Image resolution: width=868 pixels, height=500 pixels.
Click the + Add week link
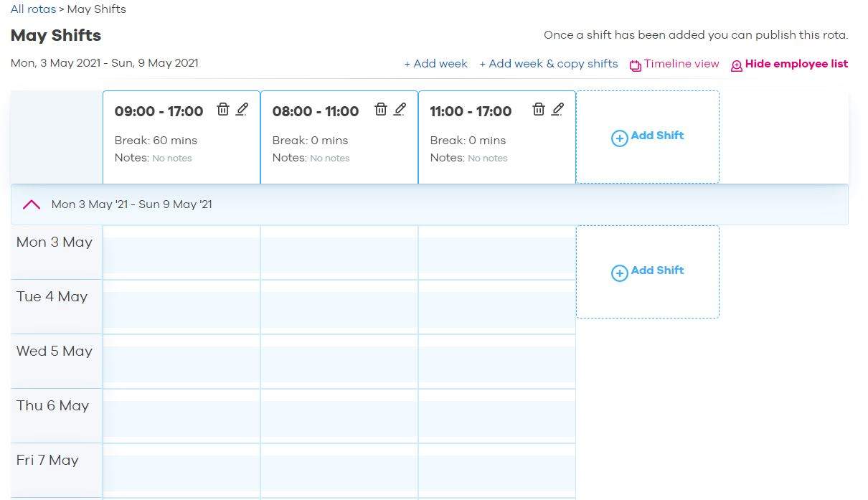pyautogui.click(x=435, y=64)
